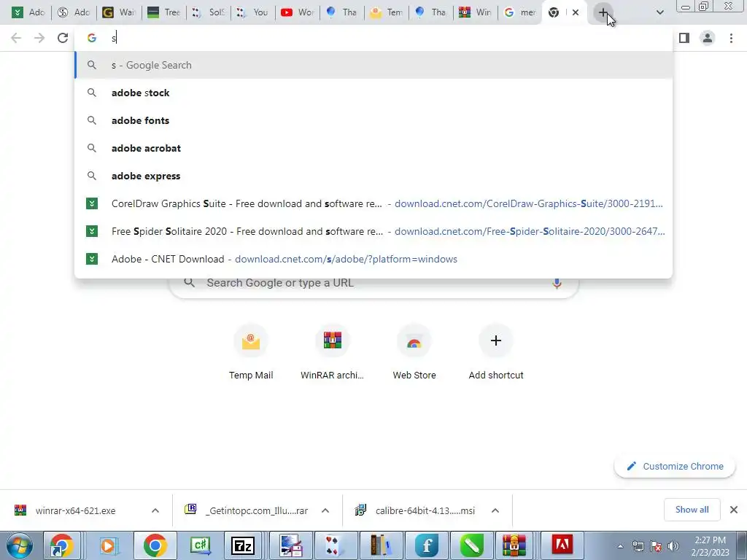Show hidden system tray icons
Image resolution: width=747 pixels, height=560 pixels.
(x=620, y=546)
